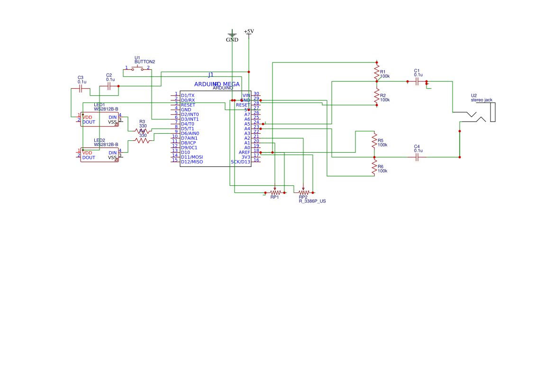The height and width of the screenshot is (392, 554).
Task: Pick the R6 resistor symbol
Action: 374,167
